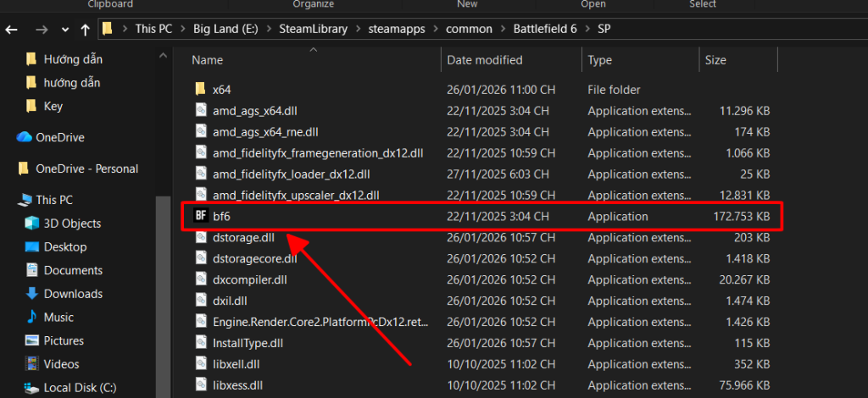Click SP breadcrumb segment

pyautogui.click(x=604, y=29)
